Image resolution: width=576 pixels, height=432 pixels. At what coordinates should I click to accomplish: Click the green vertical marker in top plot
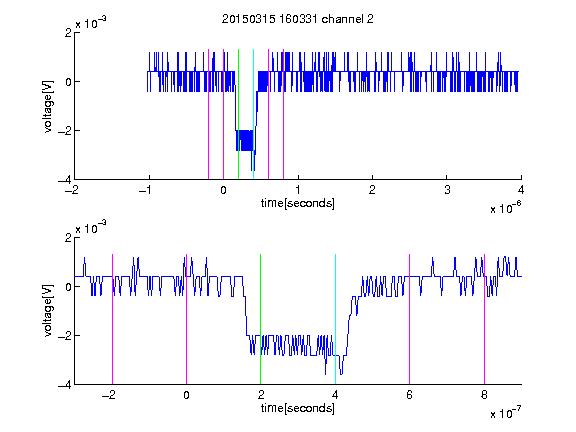click(x=238, y=114)
